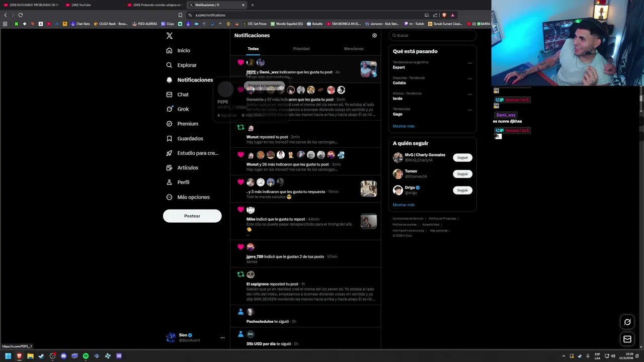Open Chat from sidebar
The width and height of the screenshot is (644, 362).
(x=177, y=95)
